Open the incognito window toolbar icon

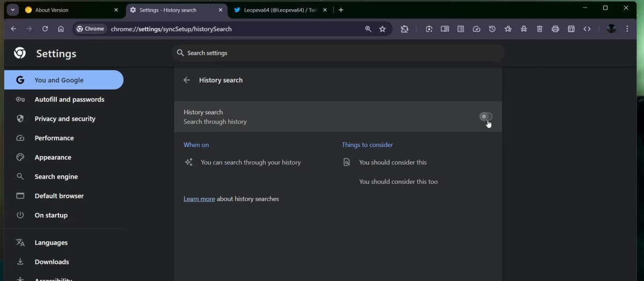click(524, 29)
